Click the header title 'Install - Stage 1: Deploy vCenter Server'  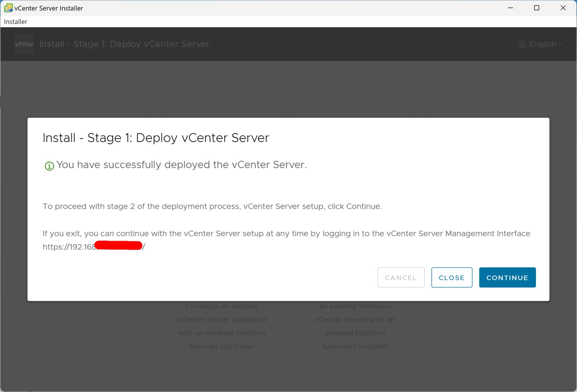[124, 44]
